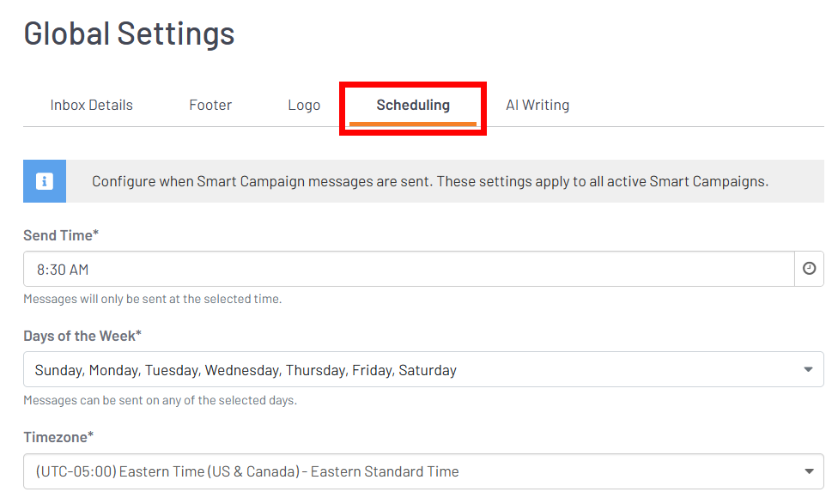Select the highlighted Scheduling tab
Image resolution: width=838 pixels, height=504 pixels.
[413, 104]
